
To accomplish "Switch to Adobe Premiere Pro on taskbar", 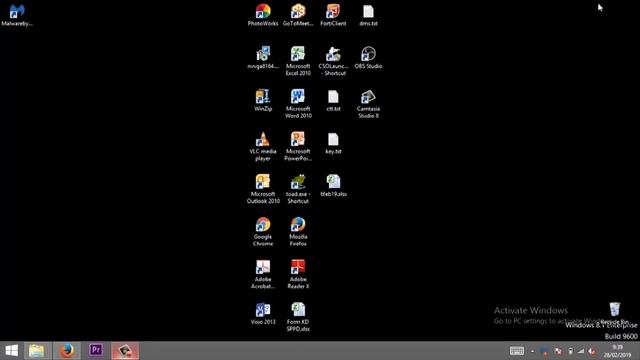I will click(96, 350).
